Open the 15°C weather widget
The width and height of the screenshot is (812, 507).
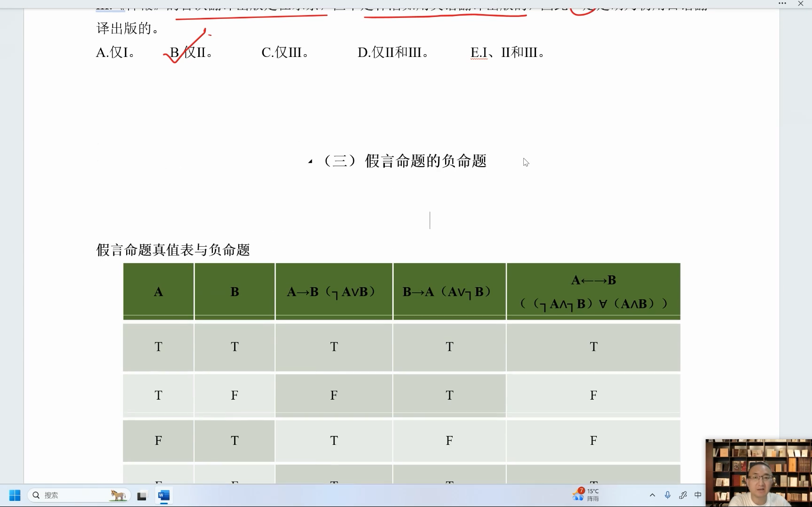point(585,495)
